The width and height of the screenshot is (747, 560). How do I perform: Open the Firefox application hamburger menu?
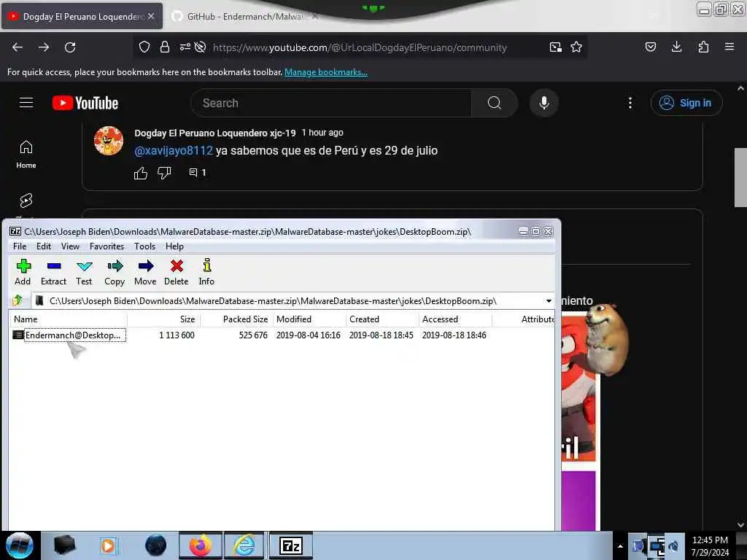coord(729,47)
